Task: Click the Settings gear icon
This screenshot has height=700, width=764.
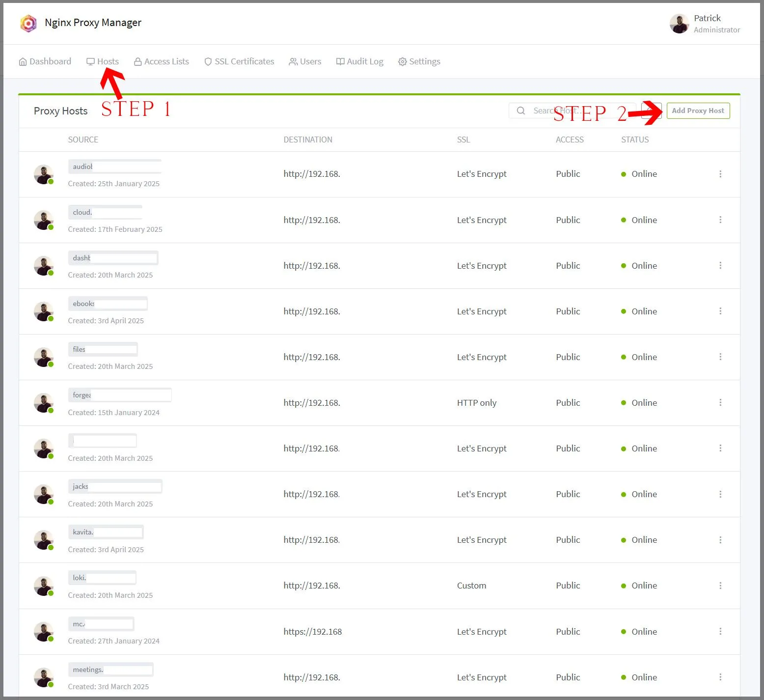Action: [403, 61]
